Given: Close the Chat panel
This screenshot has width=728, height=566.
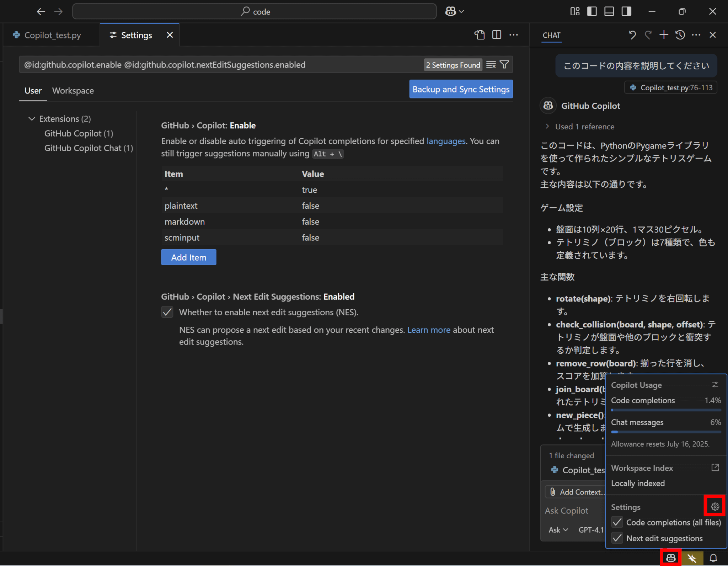Looking at the screenshot, I should point(713,35).
